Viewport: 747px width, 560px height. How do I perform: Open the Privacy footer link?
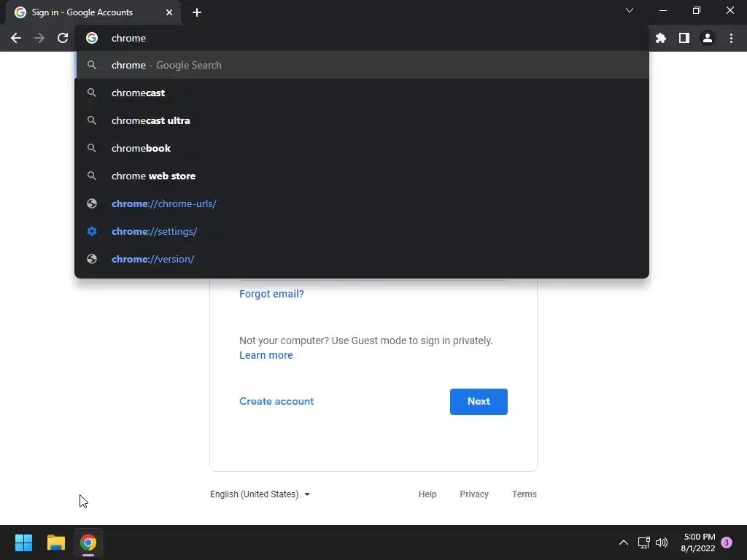(x=474, y=494)
